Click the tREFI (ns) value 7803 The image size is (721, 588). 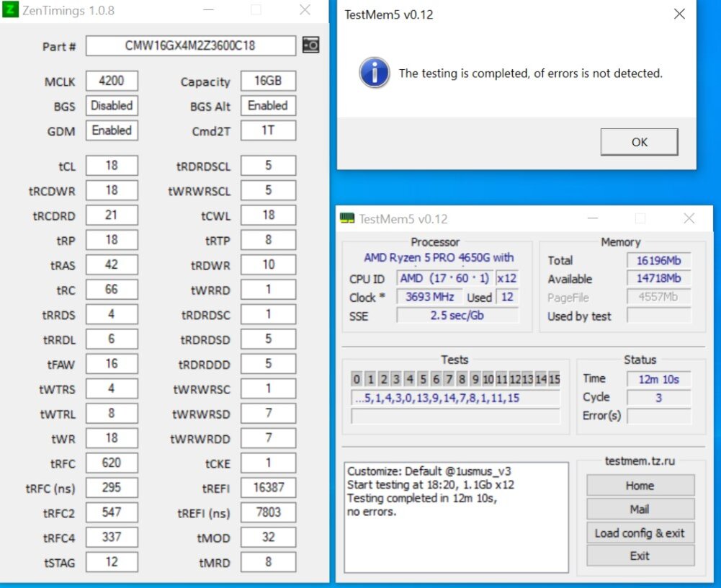click(x=268, y=512)
